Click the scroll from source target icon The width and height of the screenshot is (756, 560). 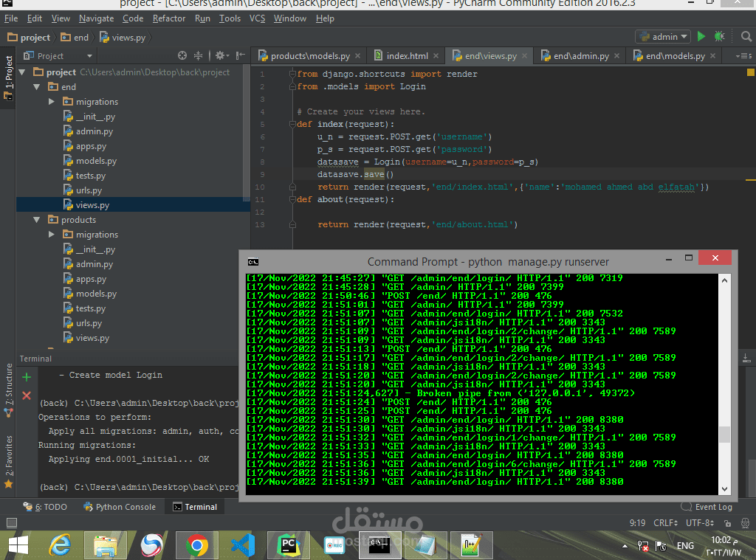182,55
